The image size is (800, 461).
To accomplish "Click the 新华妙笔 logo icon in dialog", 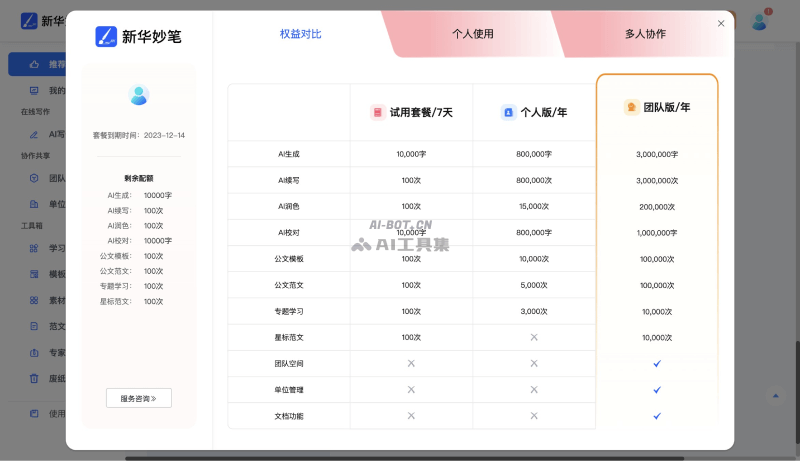I will [106, 37].
